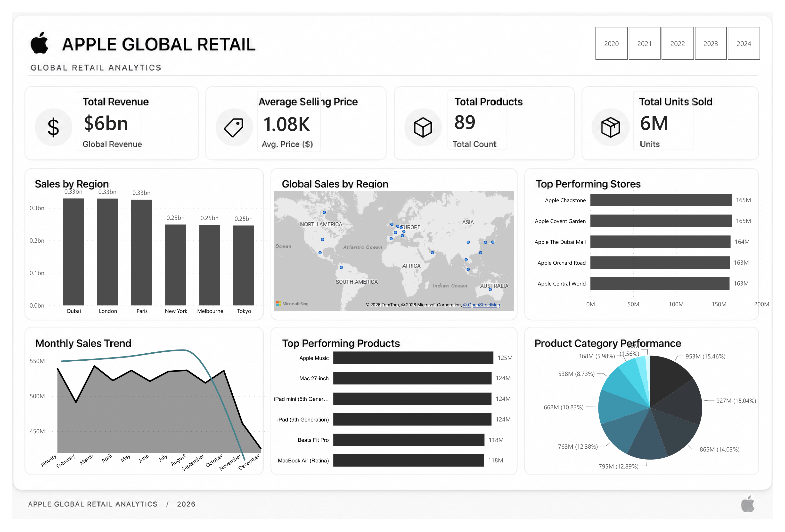Click the 368M (5.98%) pie label

[597, 356]
